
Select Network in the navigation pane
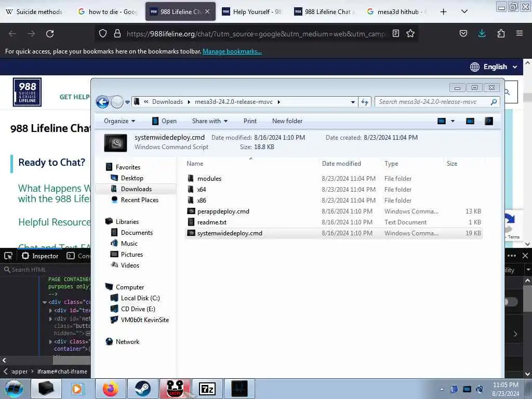127,342
